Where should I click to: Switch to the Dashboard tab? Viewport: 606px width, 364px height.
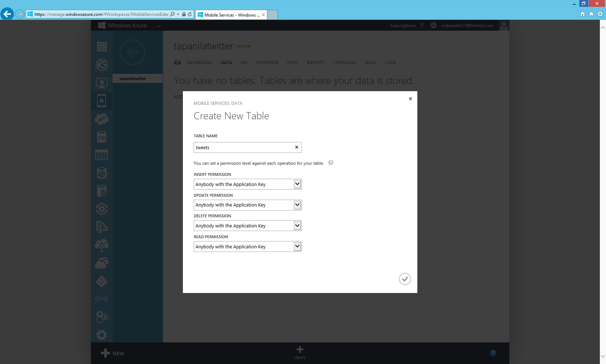[199, 63]
